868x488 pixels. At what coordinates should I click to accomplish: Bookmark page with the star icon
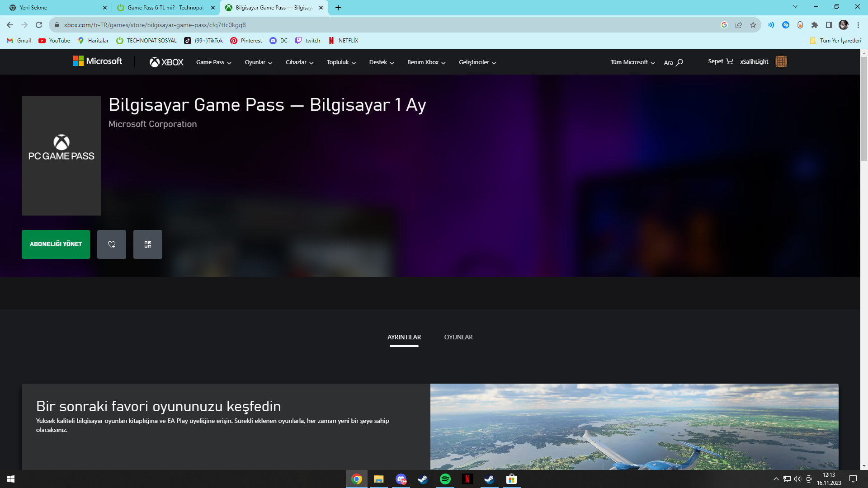pos(753,25)
